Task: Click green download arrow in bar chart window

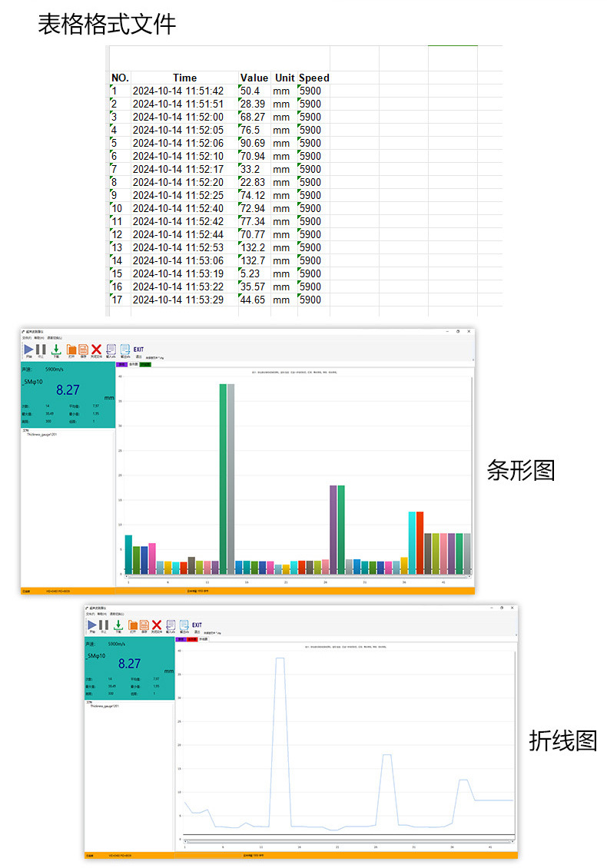Action: tap(56, 350)
